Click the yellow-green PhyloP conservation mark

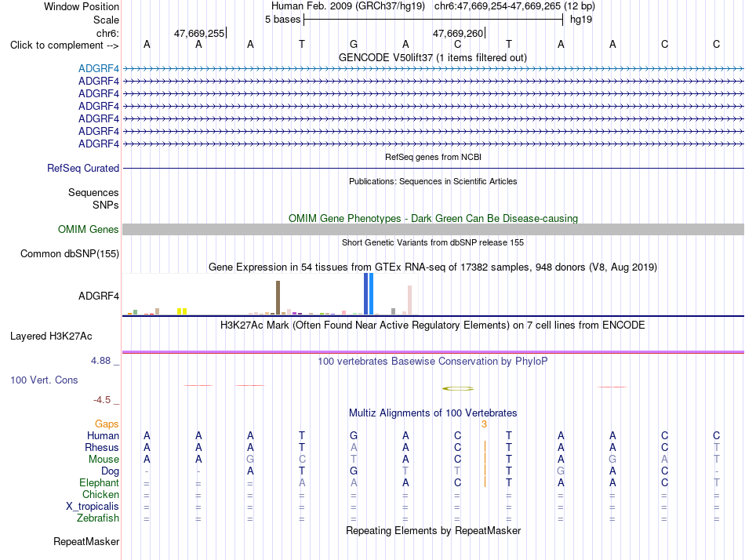[x=458, y=388]
